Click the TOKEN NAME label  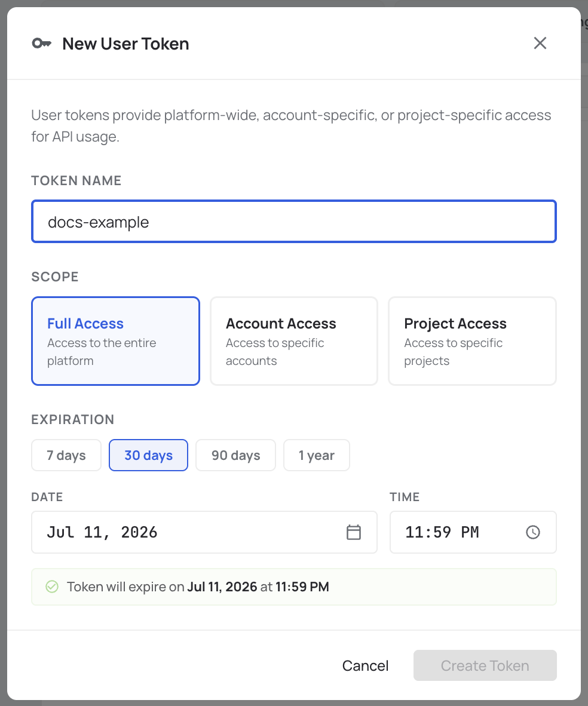(76, 180)
